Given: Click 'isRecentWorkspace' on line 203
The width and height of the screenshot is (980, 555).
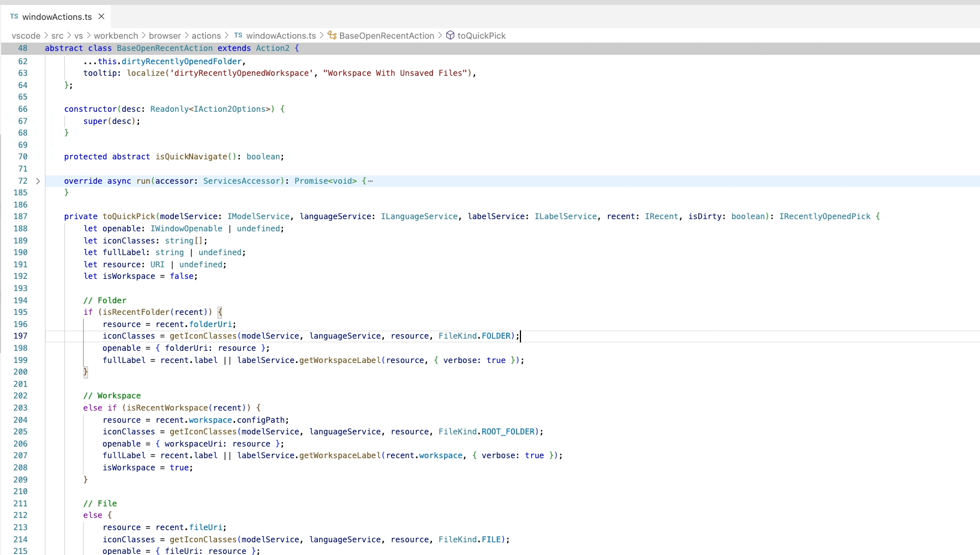Looking at the screenshot, I should pyautogui.click(x=167, y=408).
